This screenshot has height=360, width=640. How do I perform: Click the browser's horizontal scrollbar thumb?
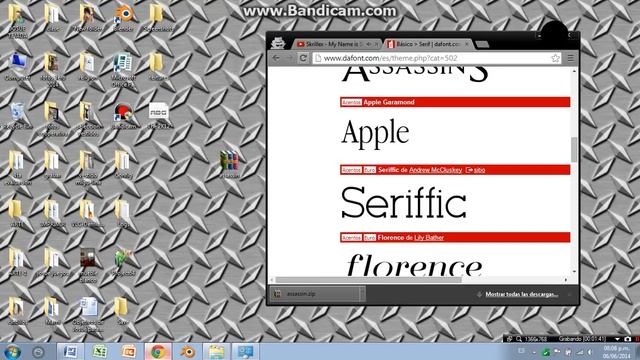[x=369, y=280]
